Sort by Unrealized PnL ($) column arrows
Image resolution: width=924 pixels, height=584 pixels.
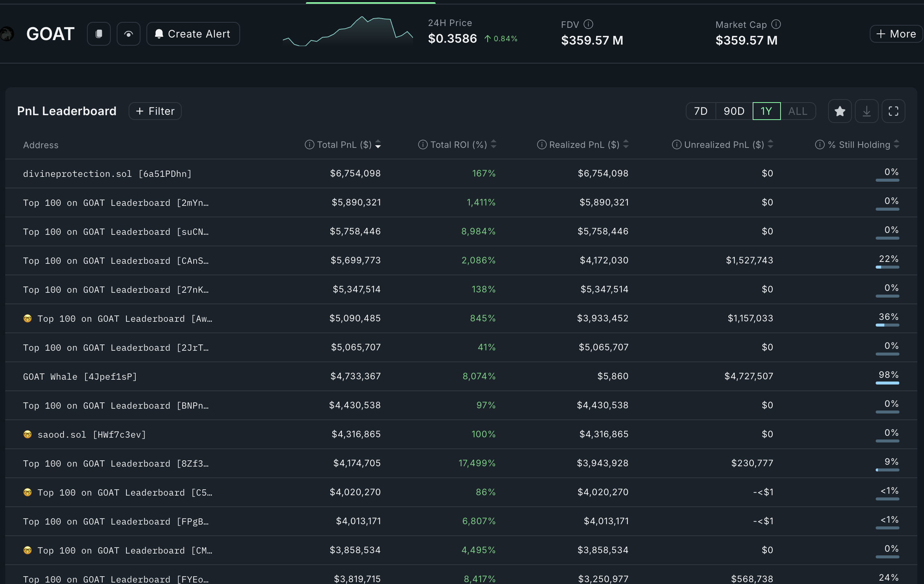pos(770,145)
